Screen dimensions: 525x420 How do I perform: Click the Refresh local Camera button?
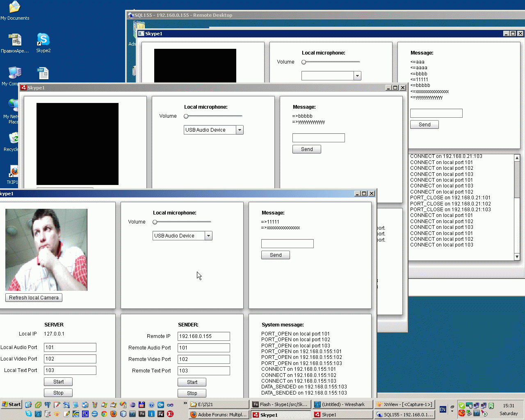point(34,298)
